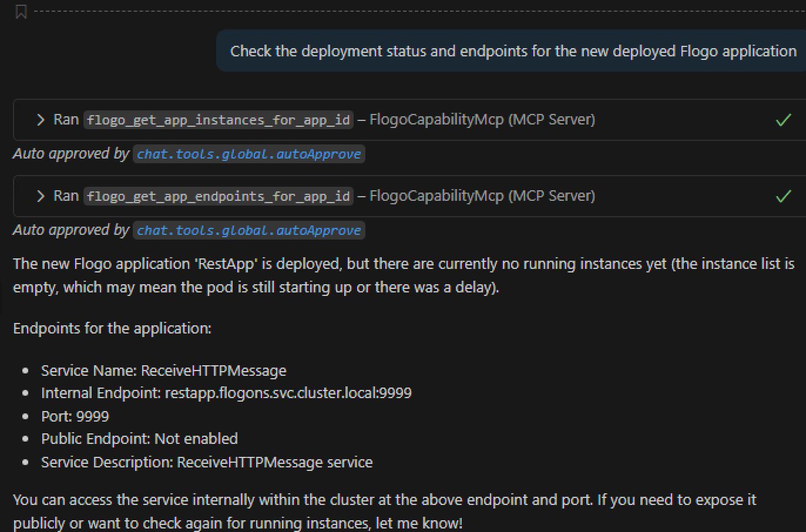The image size is (806, 532).
Task: Click the user message about checking deployment status
Action: [513, 51]
